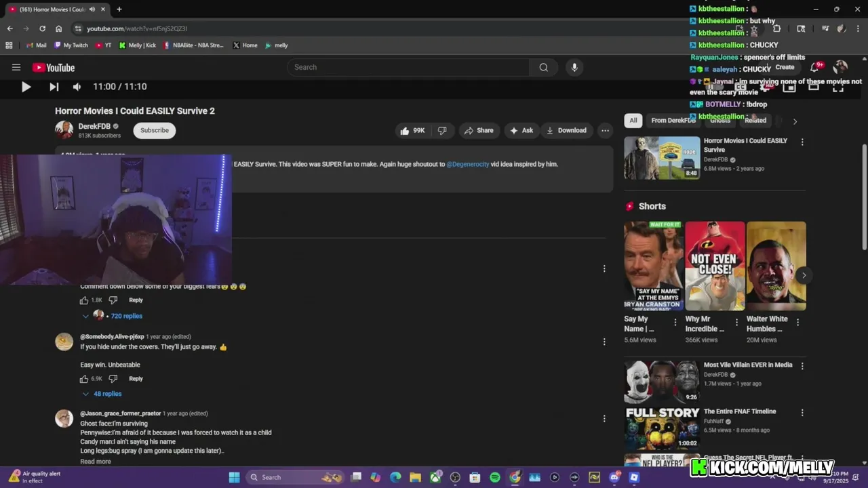This screenshot has height=488, width=868.
Task: Go to the YouTube home logo
Action: [x=54, y=67]
